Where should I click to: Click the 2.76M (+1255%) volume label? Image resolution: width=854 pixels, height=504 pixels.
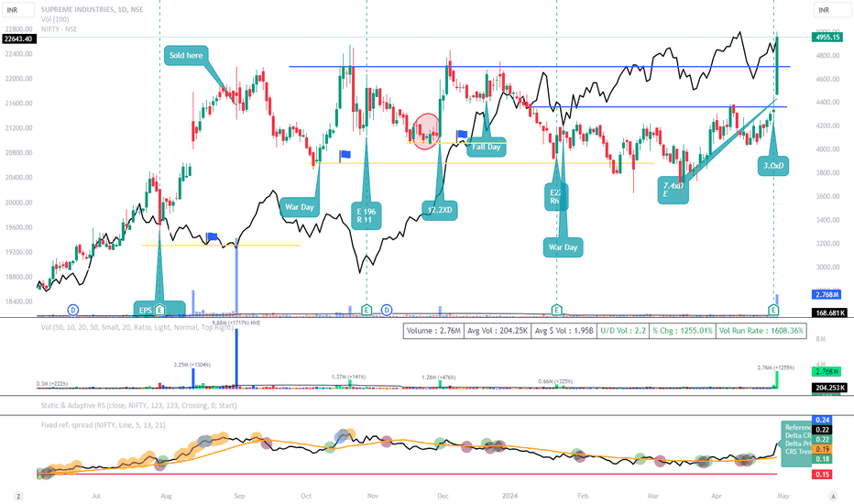pyautogui.click(x=775, y=367)
